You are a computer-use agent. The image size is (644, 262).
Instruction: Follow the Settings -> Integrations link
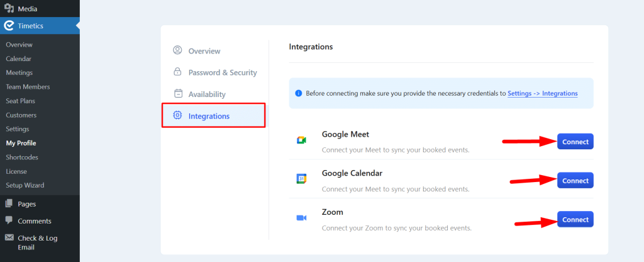point(543,93)
